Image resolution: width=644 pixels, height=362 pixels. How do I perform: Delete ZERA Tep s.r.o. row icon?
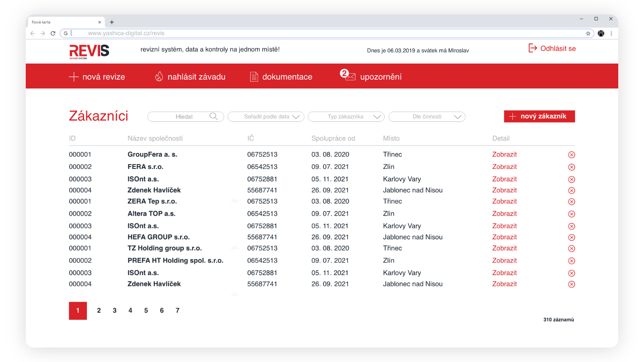point(572,202)
